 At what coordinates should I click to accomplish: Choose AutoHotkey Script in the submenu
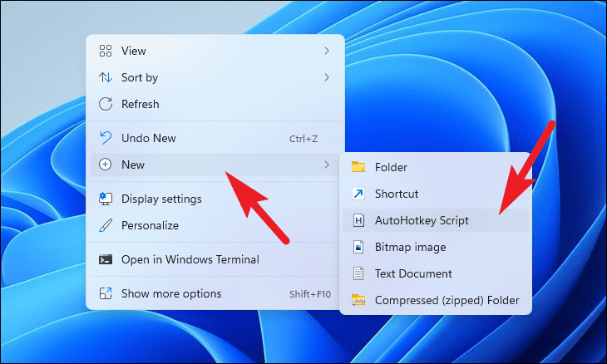pyautogui.click(x=436, y=220)
